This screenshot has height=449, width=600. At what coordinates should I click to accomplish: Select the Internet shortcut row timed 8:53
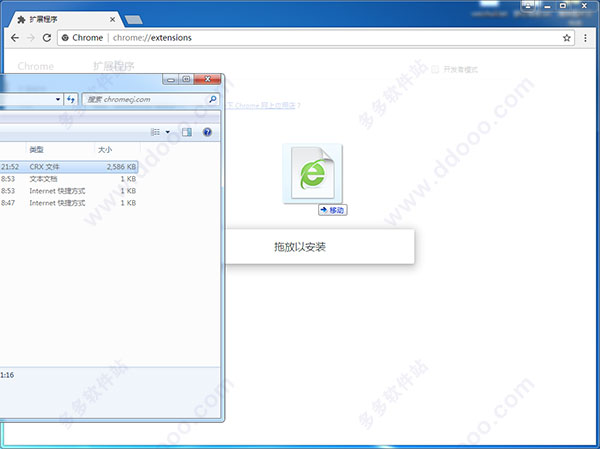68,191
